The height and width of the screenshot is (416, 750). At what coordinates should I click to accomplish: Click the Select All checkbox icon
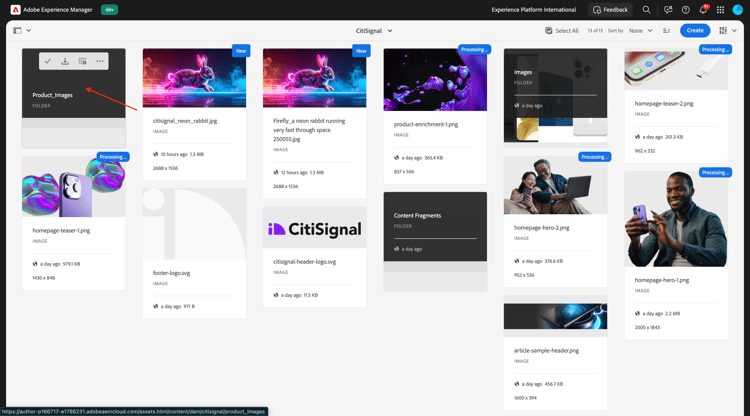549,31
